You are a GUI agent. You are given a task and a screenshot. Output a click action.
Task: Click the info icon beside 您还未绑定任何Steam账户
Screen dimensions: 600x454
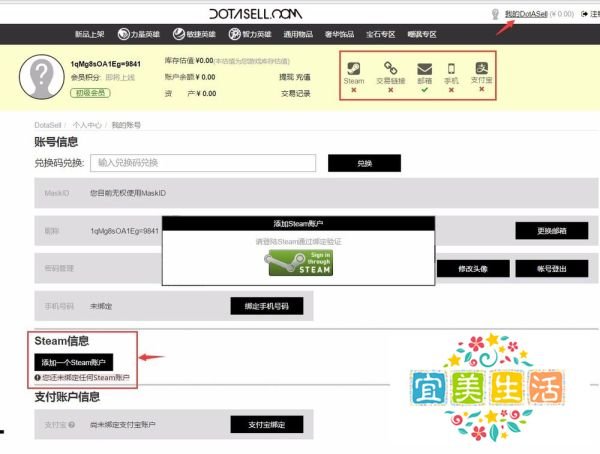[x=38, y=378]
